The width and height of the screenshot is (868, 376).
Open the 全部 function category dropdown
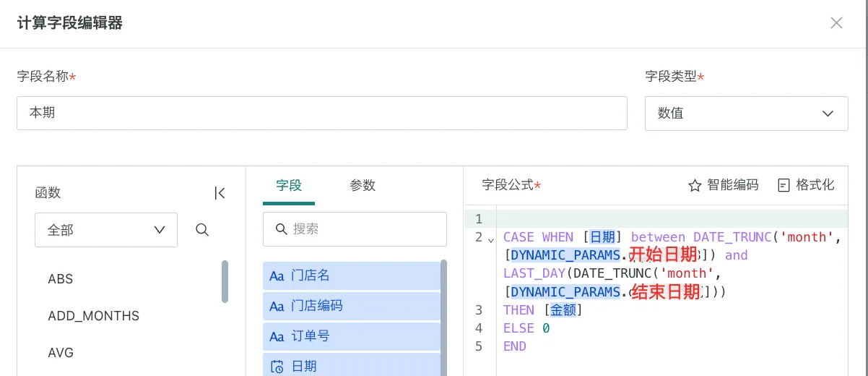click(x=106, y=230)
